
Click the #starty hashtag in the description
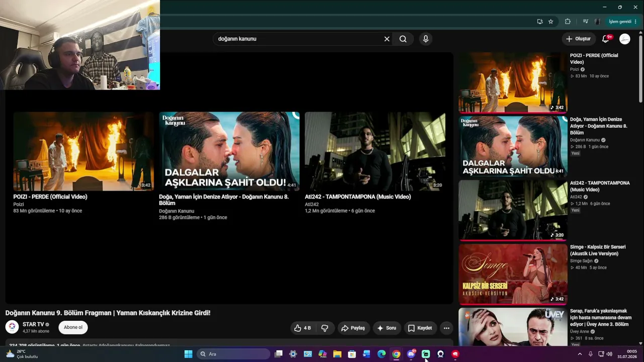click(90, 345)
